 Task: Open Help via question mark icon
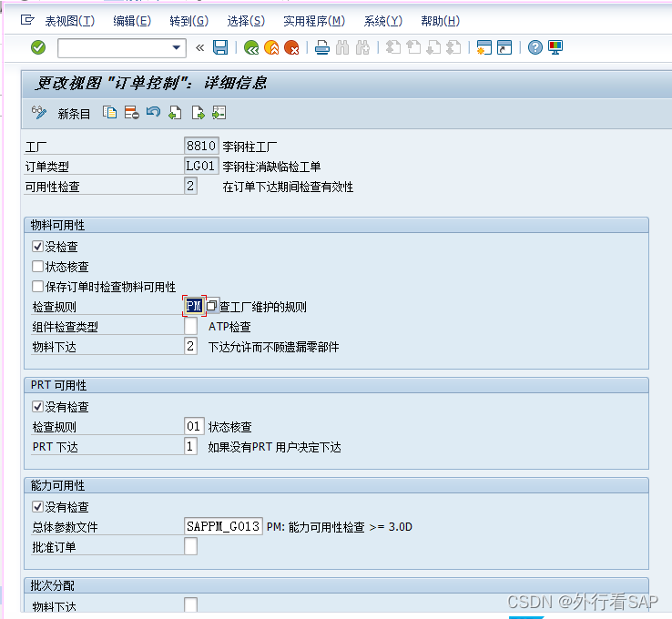[x=535, y=47]
